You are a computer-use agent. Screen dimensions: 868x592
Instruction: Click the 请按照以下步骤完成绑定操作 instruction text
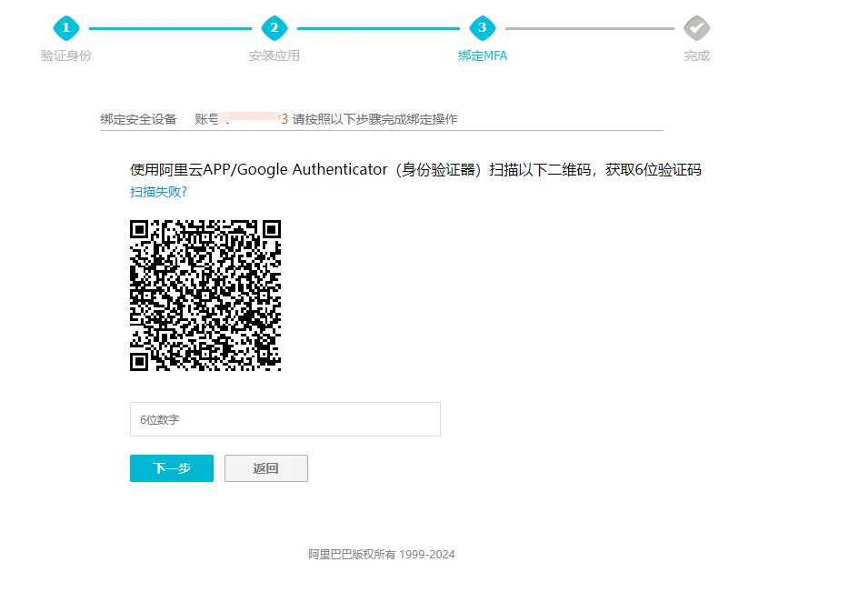click(x=374, y=119)
